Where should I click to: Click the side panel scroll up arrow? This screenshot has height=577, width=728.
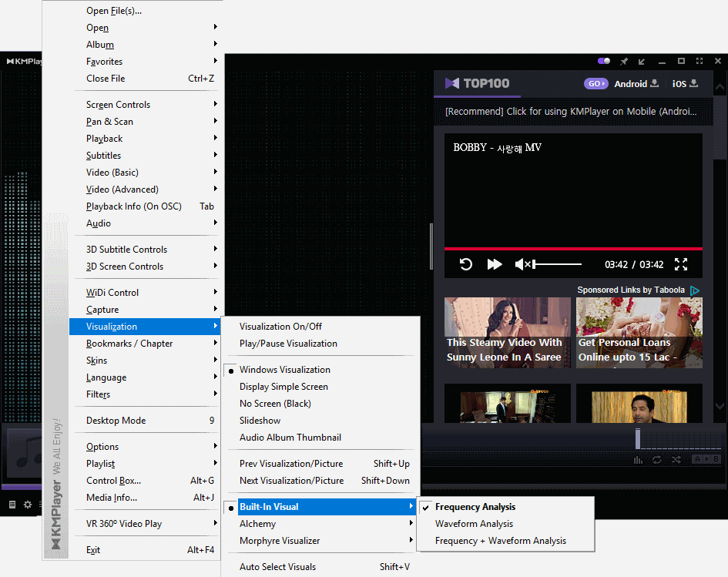(720, 87)
